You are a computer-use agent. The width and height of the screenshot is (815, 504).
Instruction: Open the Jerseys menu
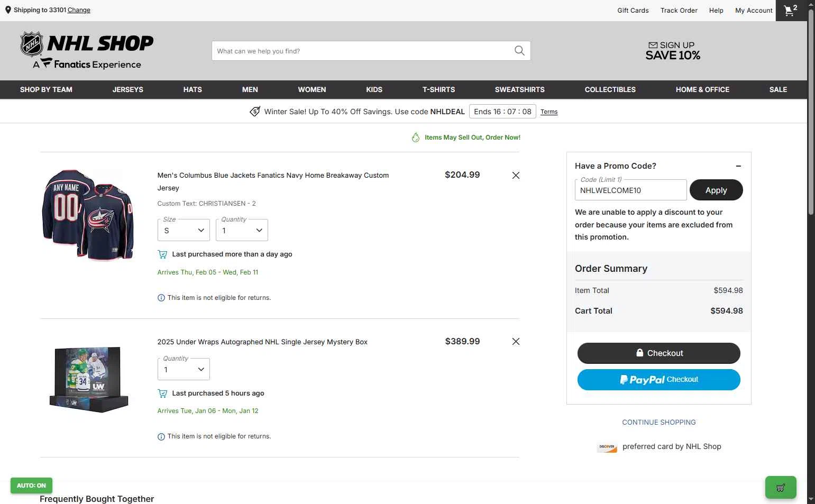[128, 89]
